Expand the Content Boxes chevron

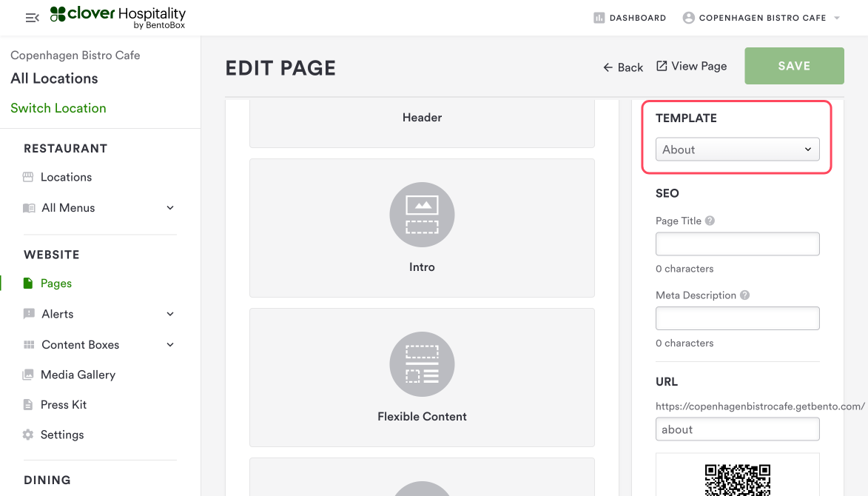coord(170,344)
